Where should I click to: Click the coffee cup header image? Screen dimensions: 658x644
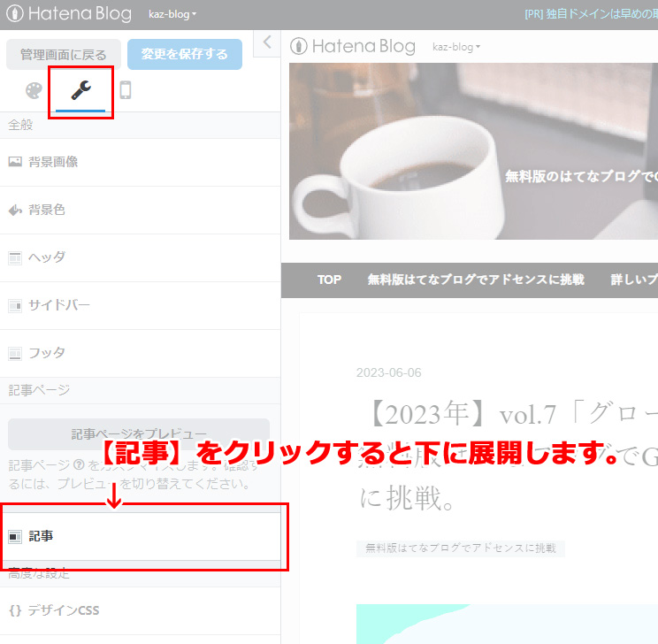point(473,151)
